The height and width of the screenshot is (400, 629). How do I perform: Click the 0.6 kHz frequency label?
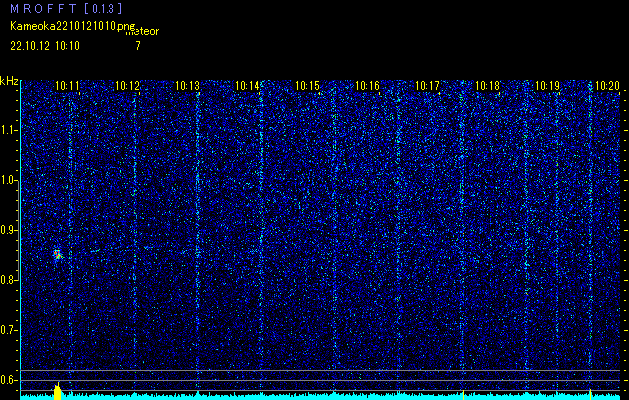click(8, 380)
